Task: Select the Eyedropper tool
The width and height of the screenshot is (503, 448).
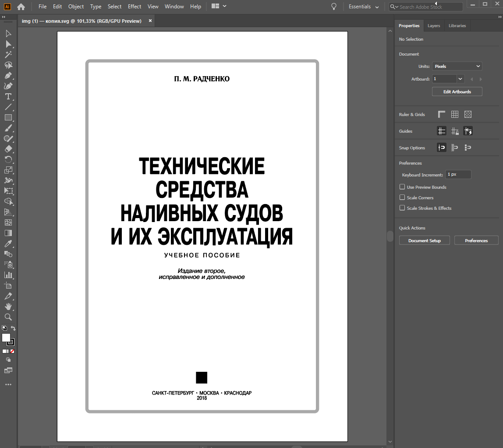Action: point(8,243)
